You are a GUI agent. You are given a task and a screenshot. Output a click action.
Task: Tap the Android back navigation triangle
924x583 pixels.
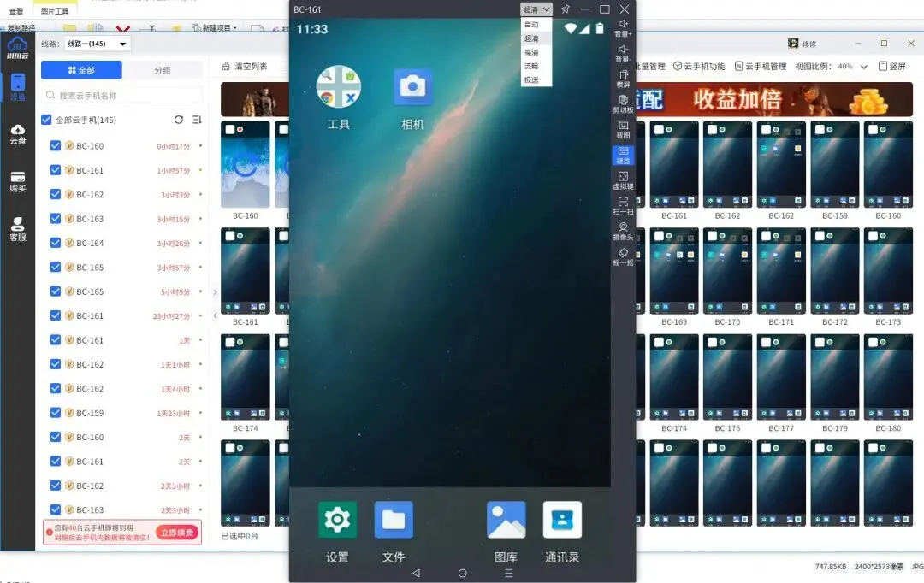pos(416,573)
